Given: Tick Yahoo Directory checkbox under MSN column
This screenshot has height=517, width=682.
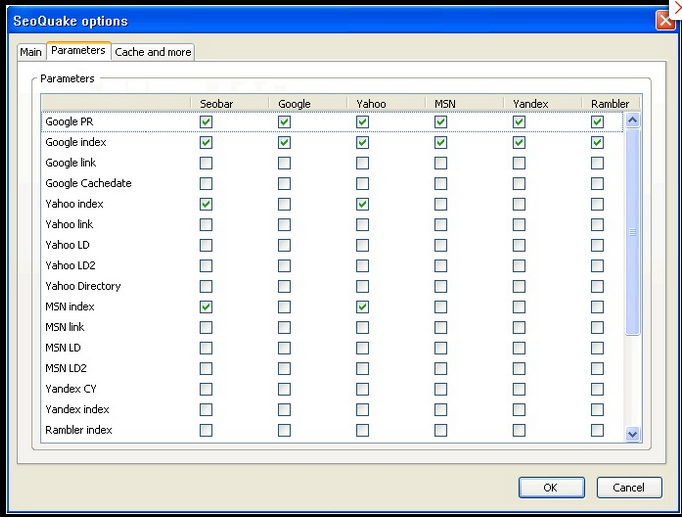Looking at the screenshot, I should (x=440, y=286).
